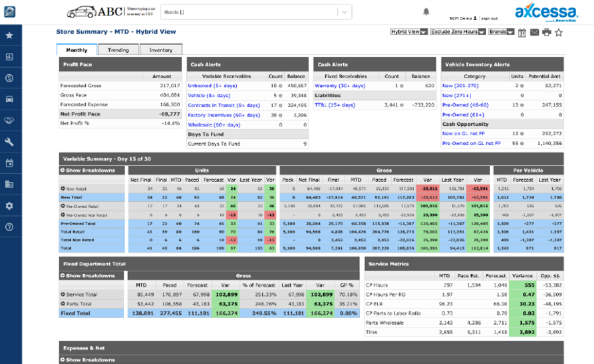
Task: Open the Brands dropdown
Action: [501, 32]
